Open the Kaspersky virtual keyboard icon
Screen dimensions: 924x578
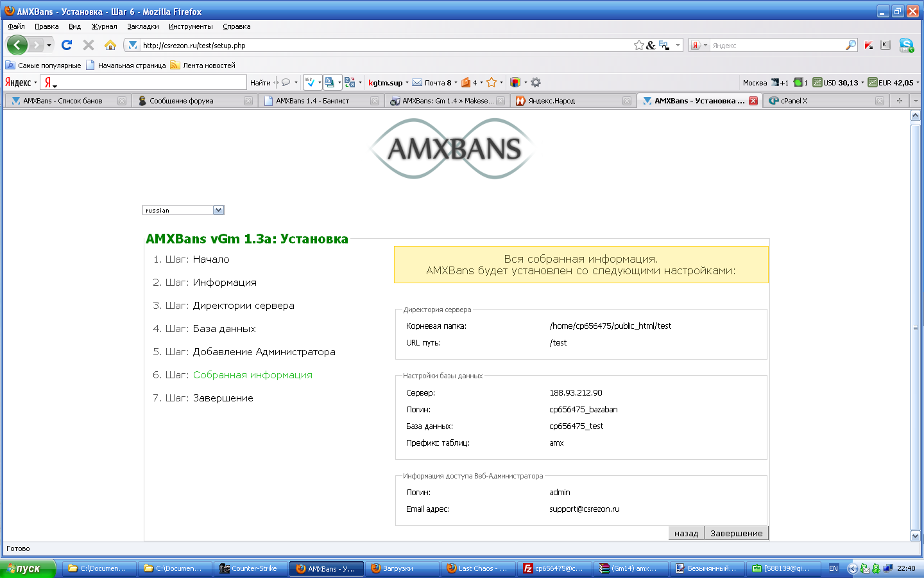[886, 45]
